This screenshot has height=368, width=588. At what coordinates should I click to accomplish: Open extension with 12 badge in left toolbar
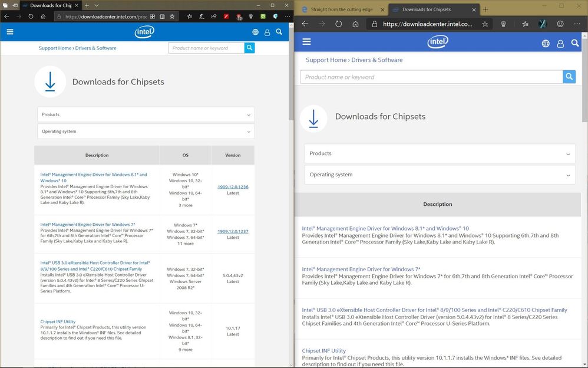239,17
